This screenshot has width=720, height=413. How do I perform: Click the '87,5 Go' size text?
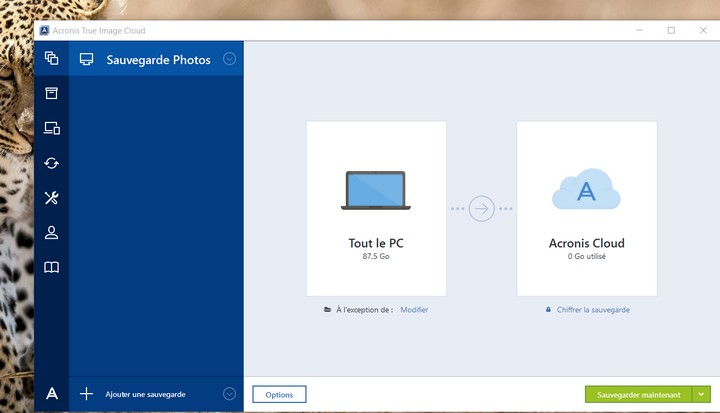376,256
